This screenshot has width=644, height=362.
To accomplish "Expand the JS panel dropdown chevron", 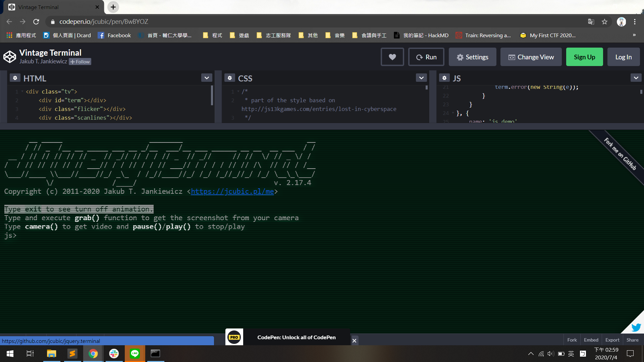I will tap(636, 78).
